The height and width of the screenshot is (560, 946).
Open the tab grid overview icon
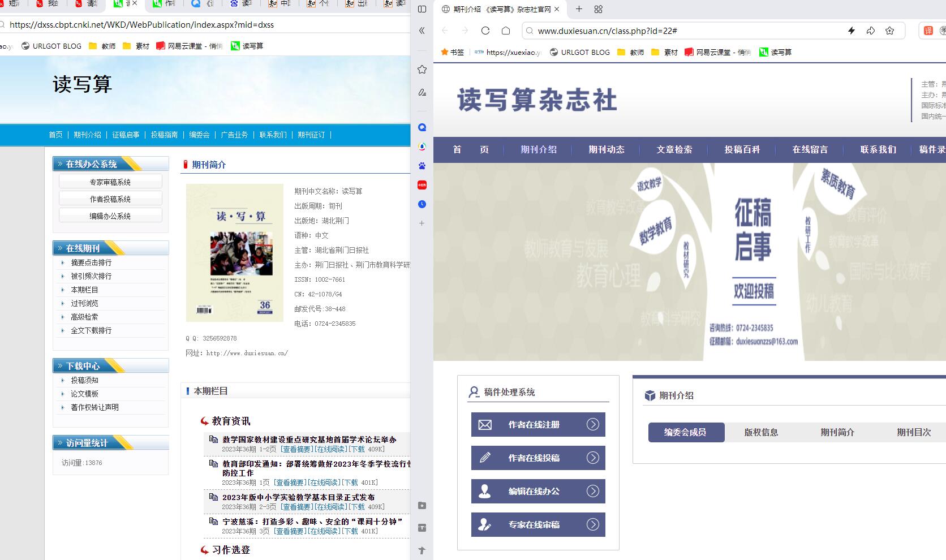click(599, 9)
